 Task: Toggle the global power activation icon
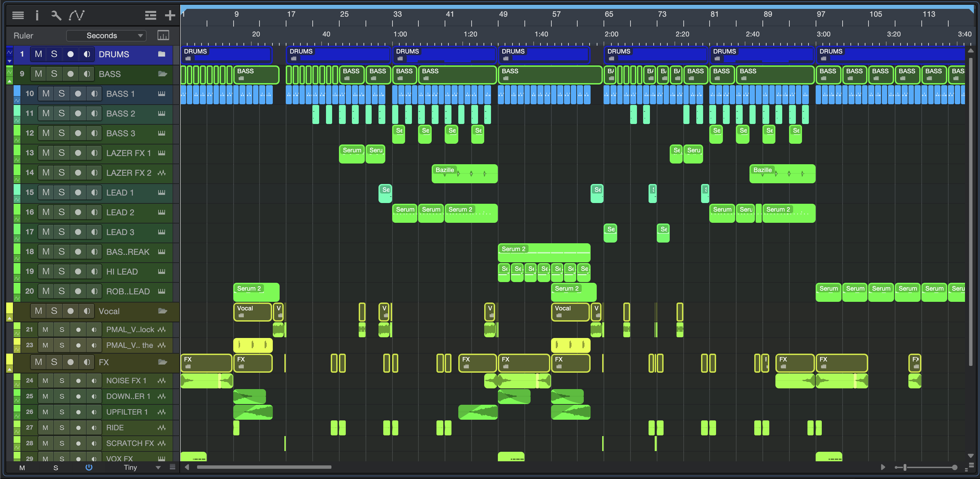89,467
